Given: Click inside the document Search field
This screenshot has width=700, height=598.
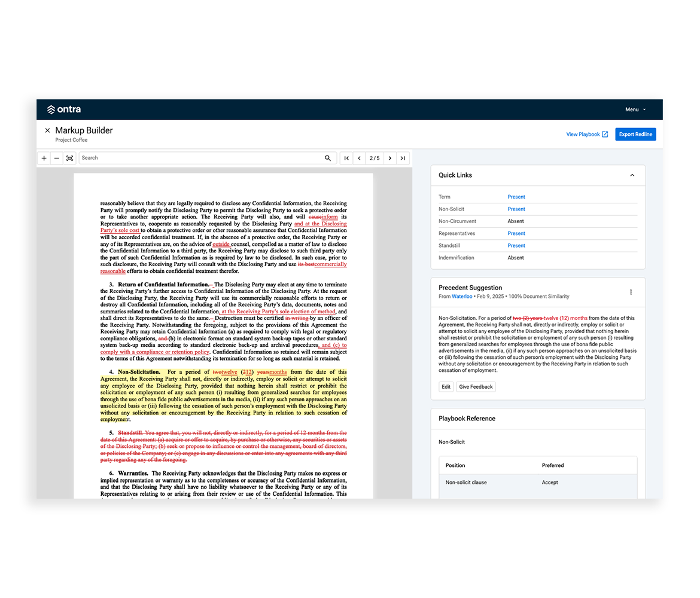Looking at the screenshot, I should point(179,157).
